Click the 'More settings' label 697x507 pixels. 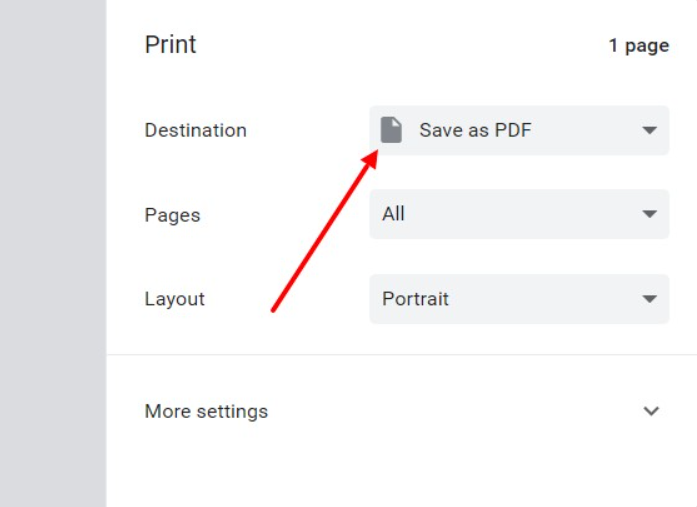pyautogui.click(x=206, y=411)
